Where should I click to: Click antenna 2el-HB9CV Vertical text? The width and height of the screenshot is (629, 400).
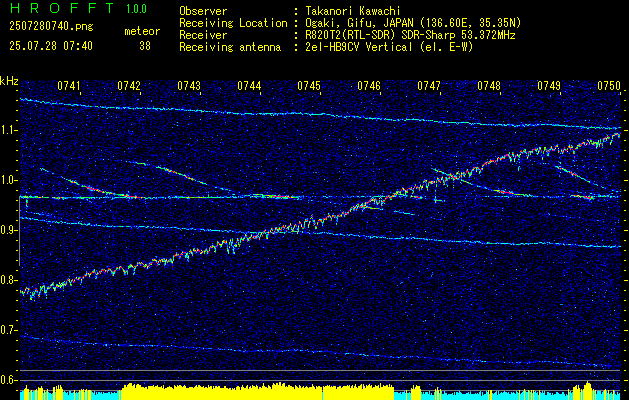tap(387, 47)
